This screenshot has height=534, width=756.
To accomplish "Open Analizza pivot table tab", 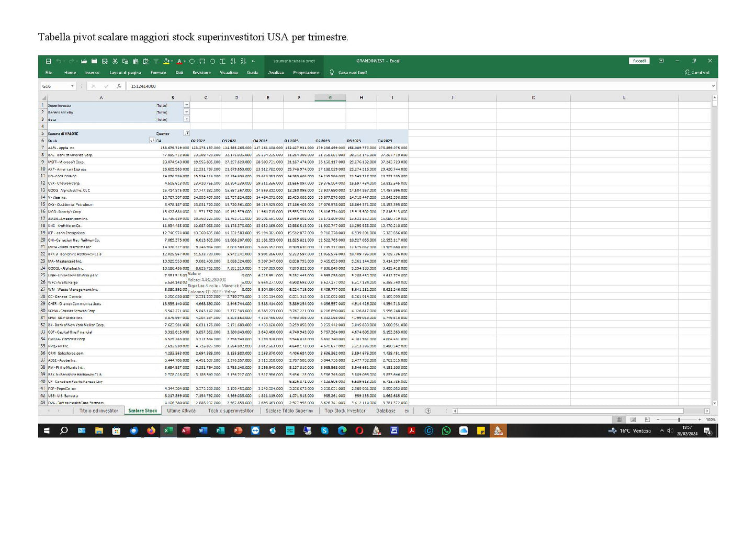I will coord(276,73).
